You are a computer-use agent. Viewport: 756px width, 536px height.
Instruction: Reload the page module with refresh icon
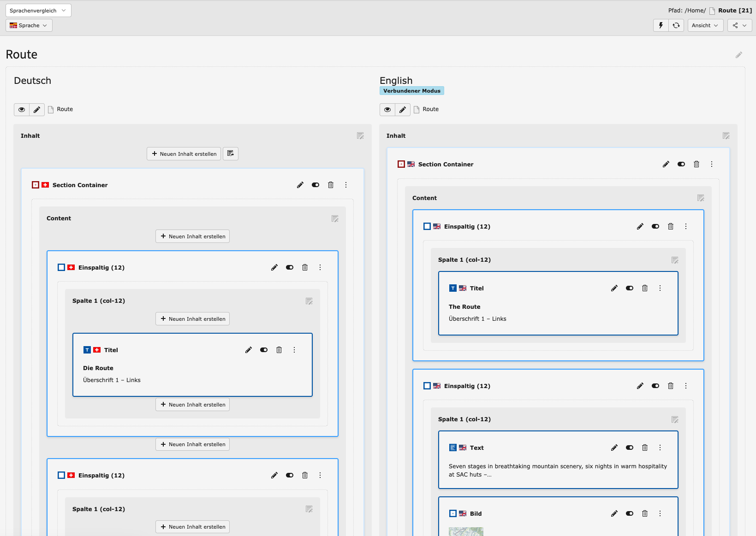click(x=676, y=25)
